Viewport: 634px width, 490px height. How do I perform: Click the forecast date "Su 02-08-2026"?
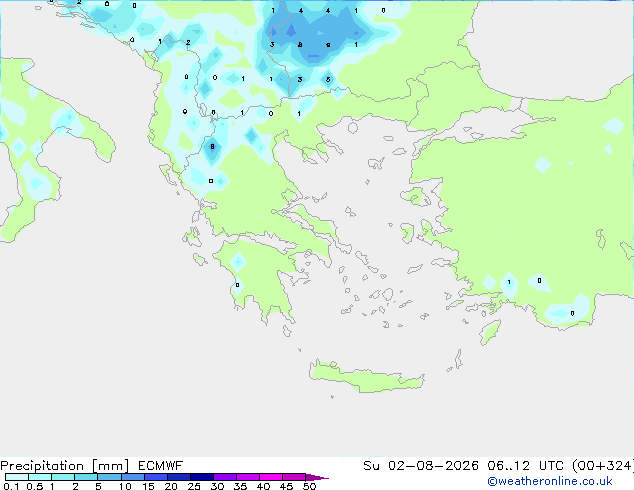pos(421,466)
